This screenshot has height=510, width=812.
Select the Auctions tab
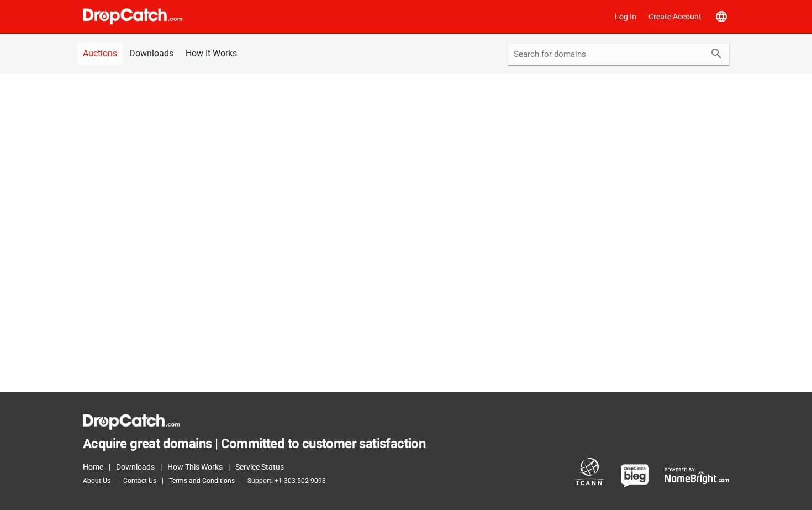(100, 54)
